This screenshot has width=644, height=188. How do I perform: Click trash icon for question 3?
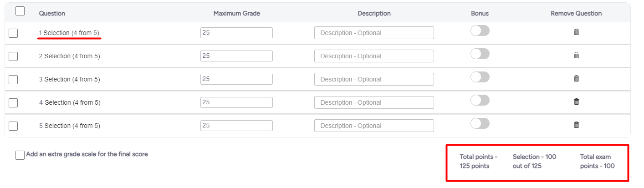coord(576,78)
